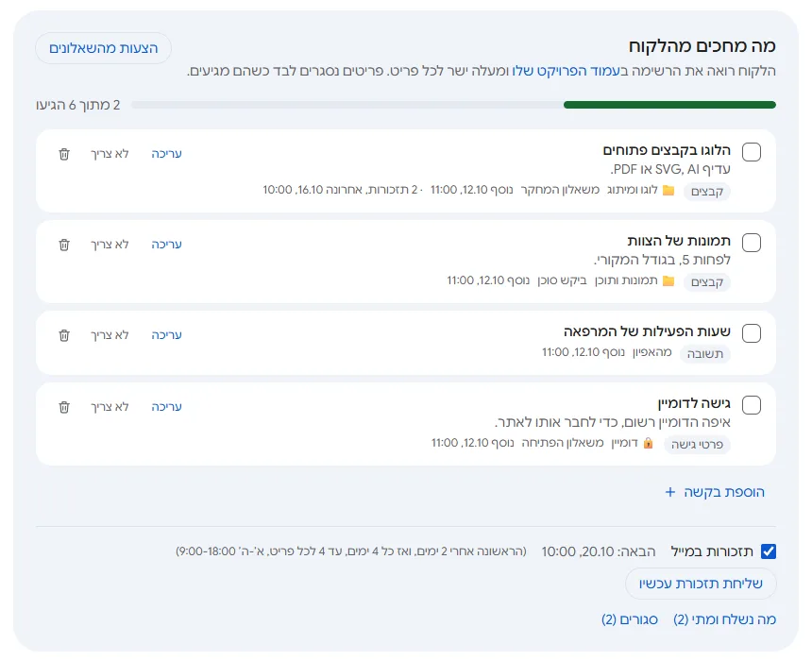Click the 'הבאה: 20.10, 10:00' next reminder text

tap(599, 551)
